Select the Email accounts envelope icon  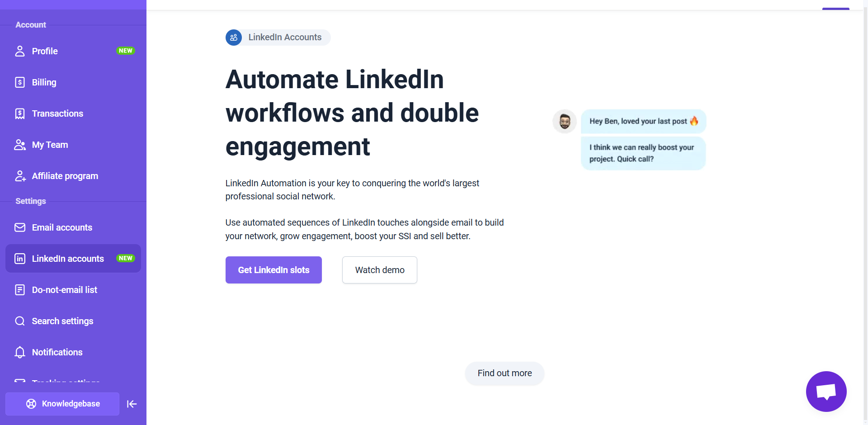click(20, 227)
